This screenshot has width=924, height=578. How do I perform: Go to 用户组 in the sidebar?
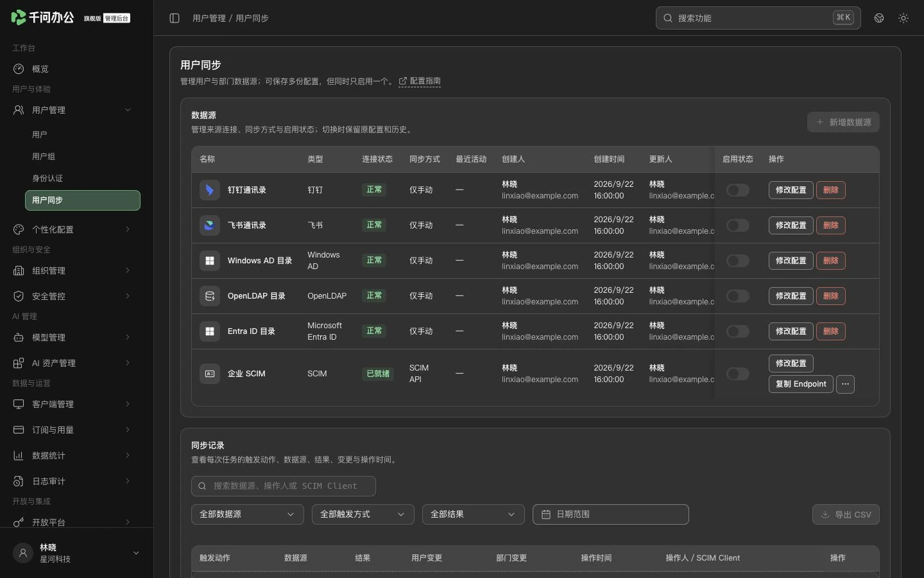[82, 156]
